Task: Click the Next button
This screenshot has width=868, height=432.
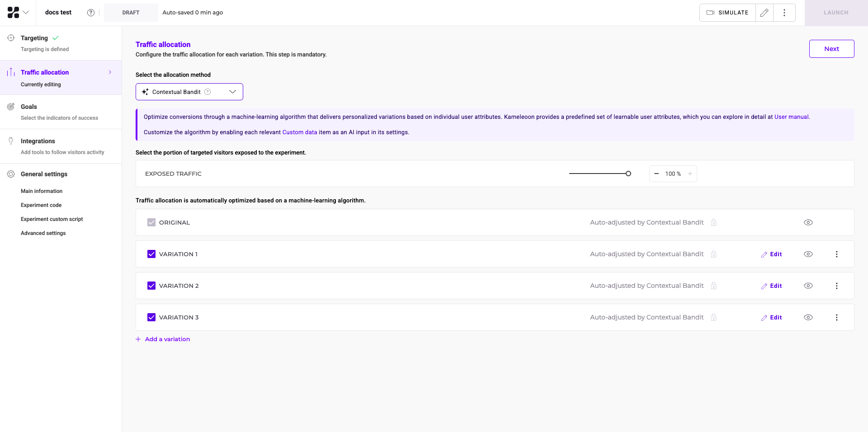Action: pyautogui.click(x=831, y=49)
